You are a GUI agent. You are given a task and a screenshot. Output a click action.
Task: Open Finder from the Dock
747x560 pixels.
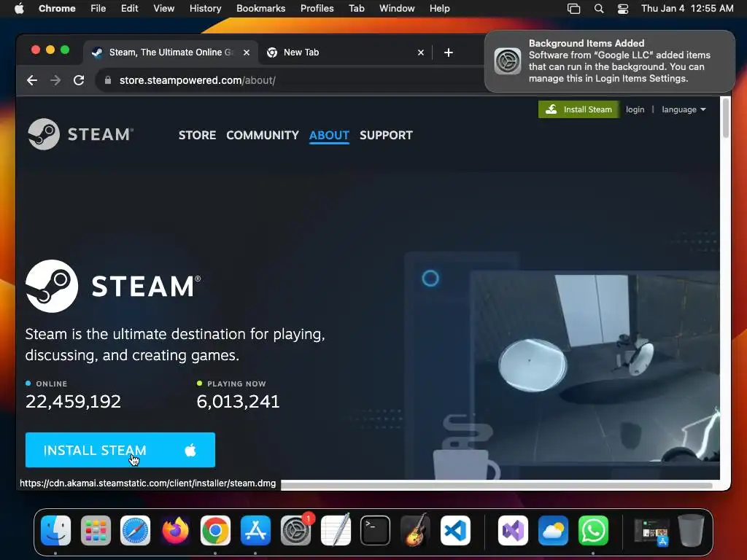pyautogui.click(x=55, y=531)
